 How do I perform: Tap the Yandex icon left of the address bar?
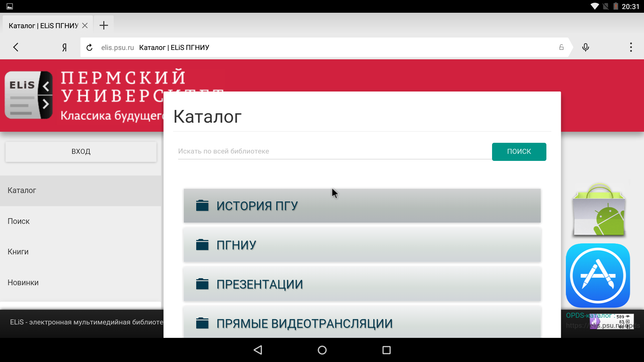[x=64, y=47]
